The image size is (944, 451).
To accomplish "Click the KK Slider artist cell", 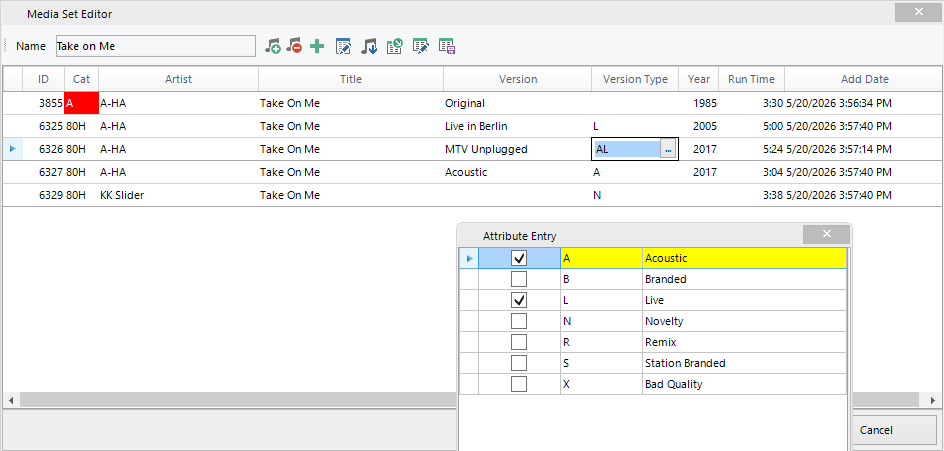I will [178, 195].
